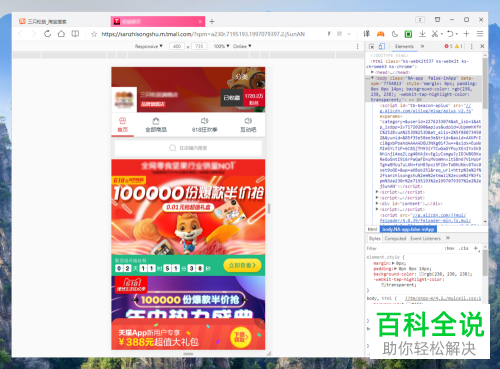Add new style rule with plus icon
Viewport: 500px width, 369px height.
[476, 248]
